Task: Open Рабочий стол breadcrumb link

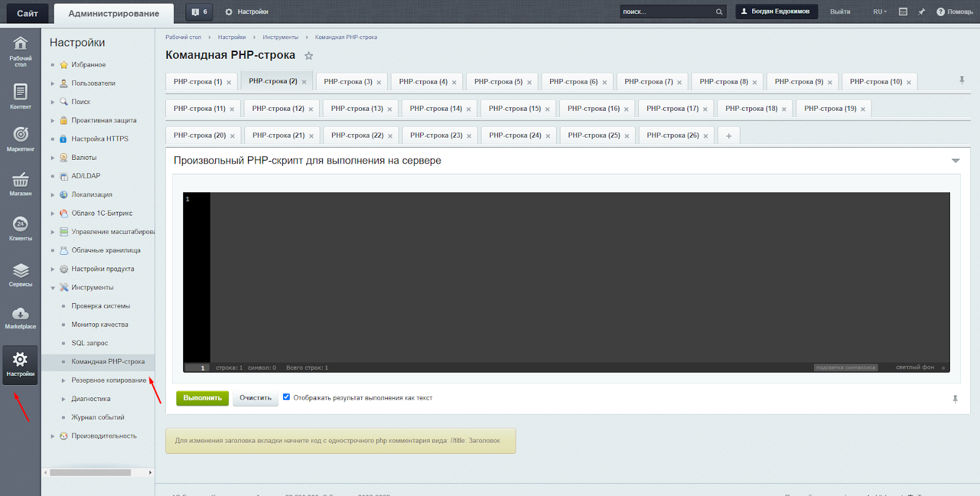Action: (183, 37)
